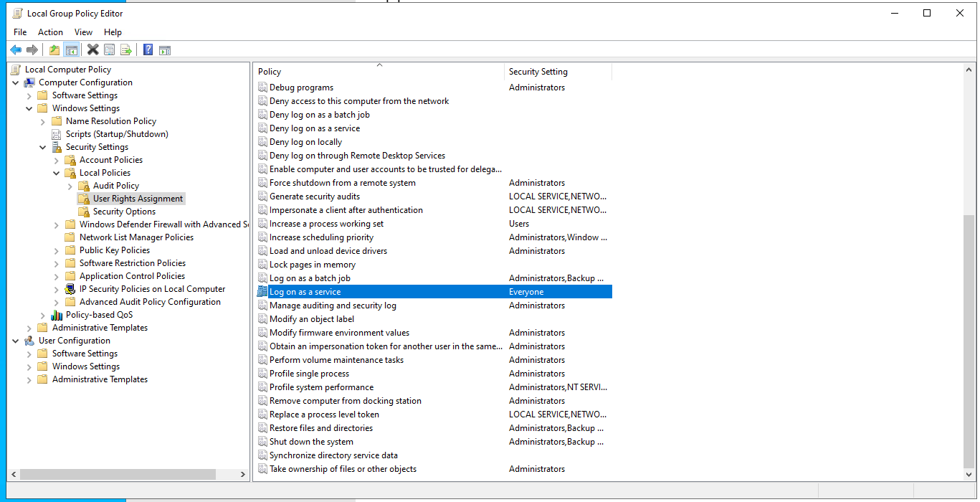This screenshot has width=980, height=502.
Task: Open Properties from the toolbar icon
Action: point(110,49)
